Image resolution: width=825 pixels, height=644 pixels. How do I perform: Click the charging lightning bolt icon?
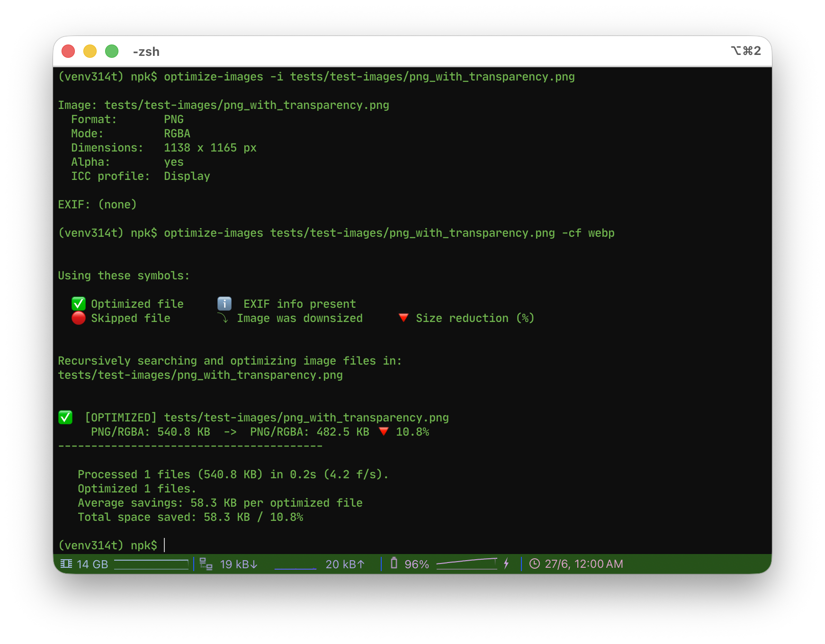[x=506, y=563]
